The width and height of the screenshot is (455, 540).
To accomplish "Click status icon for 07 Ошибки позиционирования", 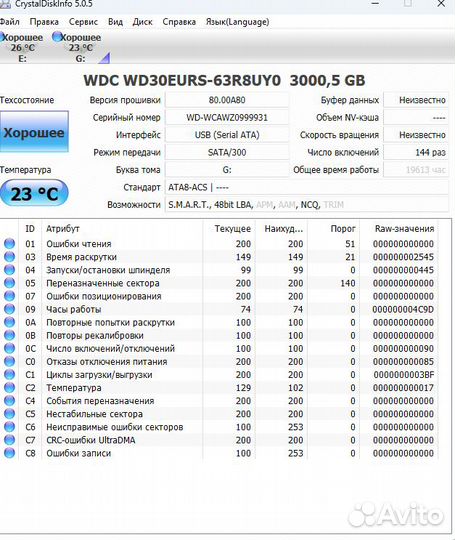I will click(x=9, y=296).
